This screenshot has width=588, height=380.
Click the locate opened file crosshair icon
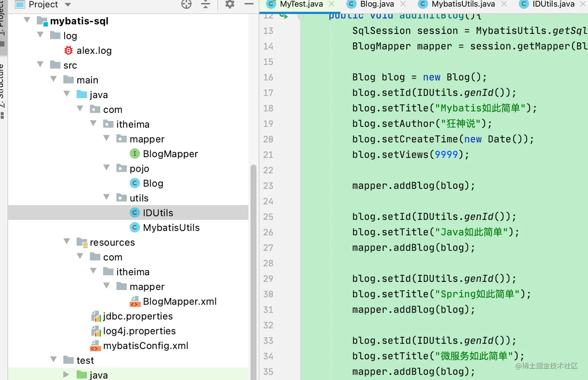pyautogui.click(x=186, y=4)
